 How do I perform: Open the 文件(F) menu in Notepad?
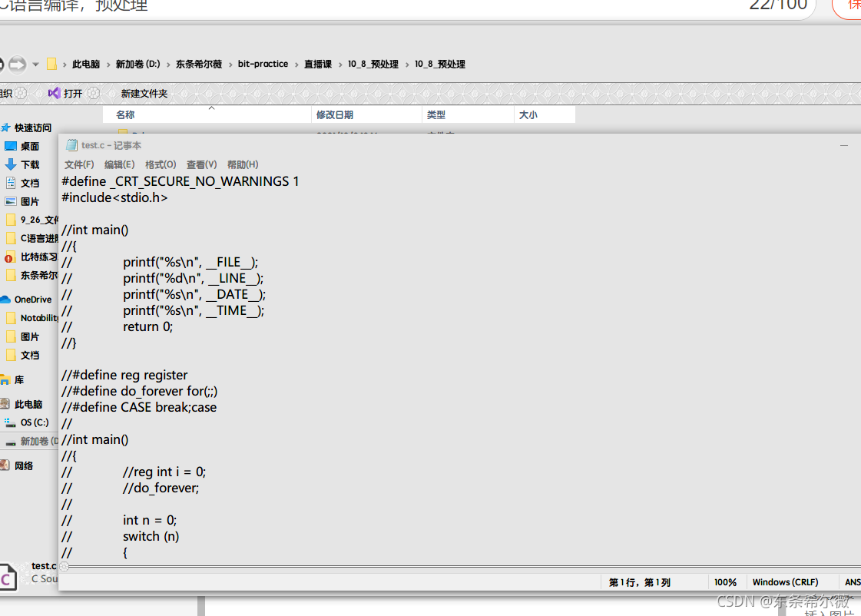79,164
